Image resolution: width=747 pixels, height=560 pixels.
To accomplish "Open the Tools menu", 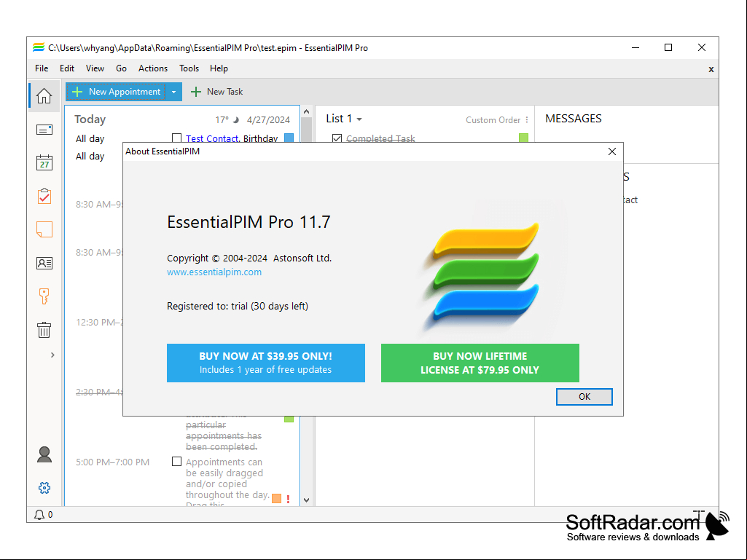I will coord(189,68).
